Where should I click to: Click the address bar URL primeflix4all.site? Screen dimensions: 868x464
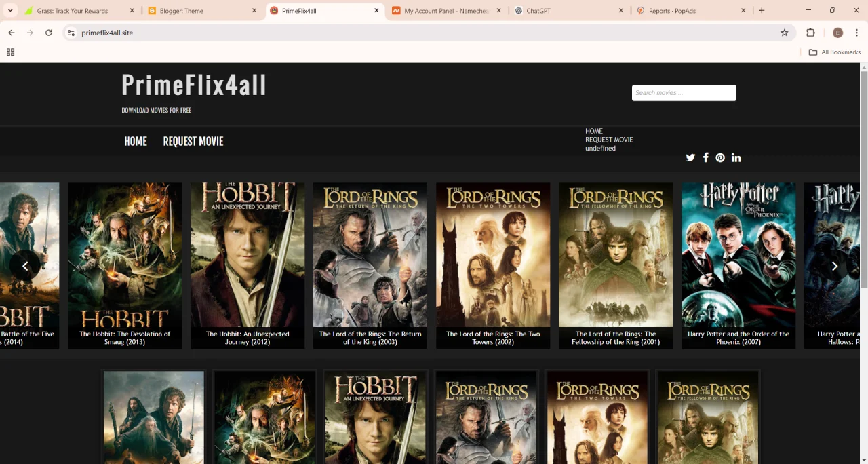pyautogui.click(x=107, y=33)
